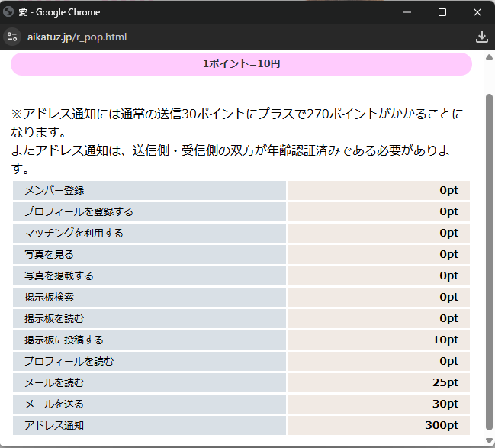Click the scrollbar down arrow

pos(489,440)
